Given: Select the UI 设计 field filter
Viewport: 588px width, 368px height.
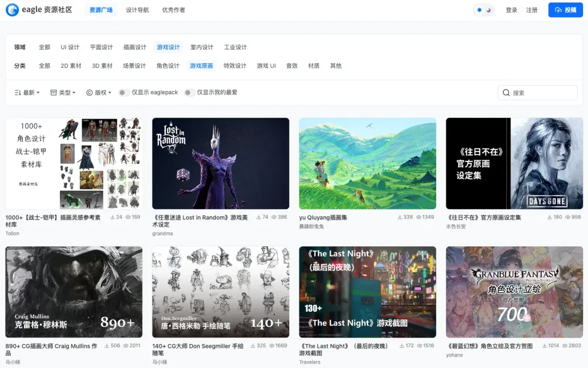Looking at the screenshot, I should pos(70,47).
